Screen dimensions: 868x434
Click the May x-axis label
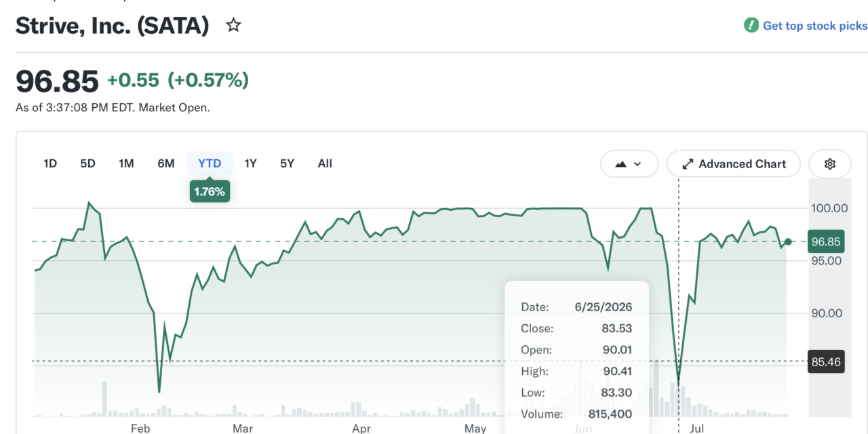tap(475, 429)
